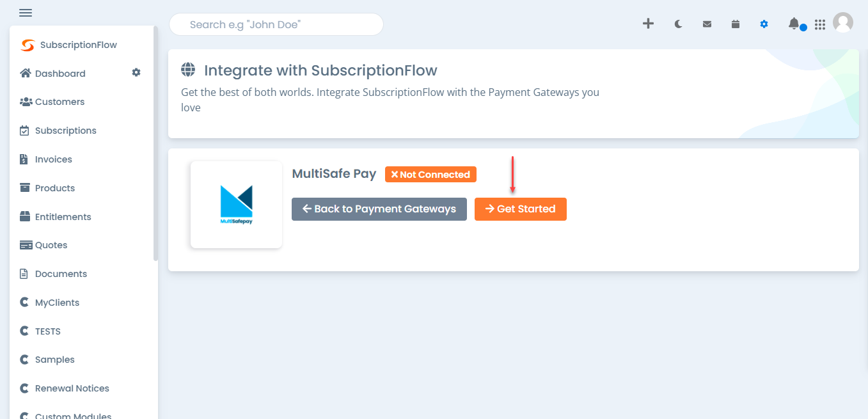Show notifications bell icon
868x419 pixels.
794,24
